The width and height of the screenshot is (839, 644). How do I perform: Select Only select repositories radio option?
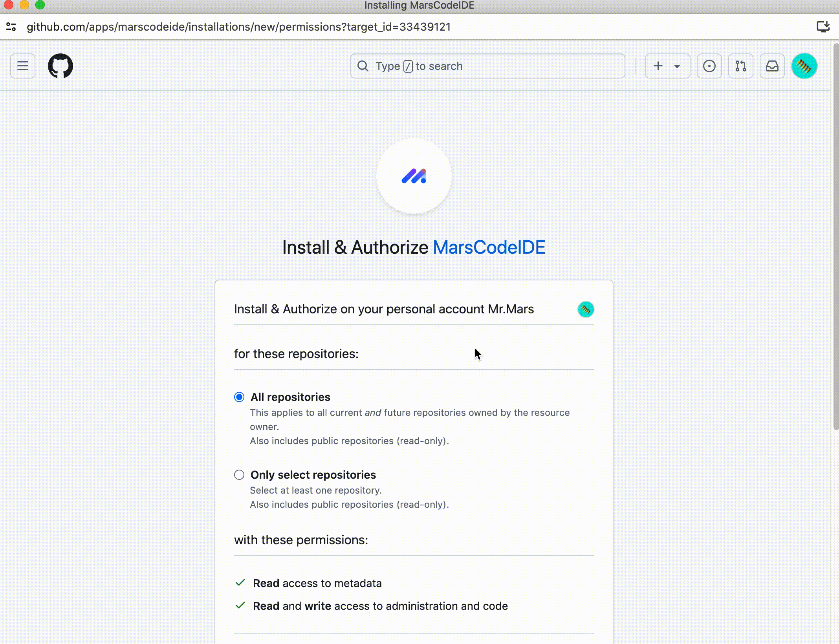coord(239,475)
